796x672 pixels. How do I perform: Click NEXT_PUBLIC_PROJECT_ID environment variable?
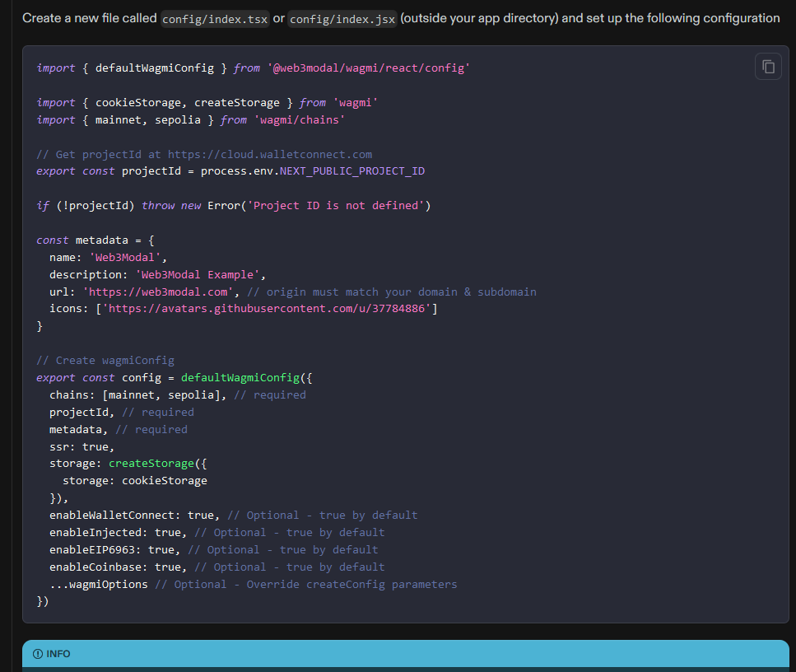(352, 171)
